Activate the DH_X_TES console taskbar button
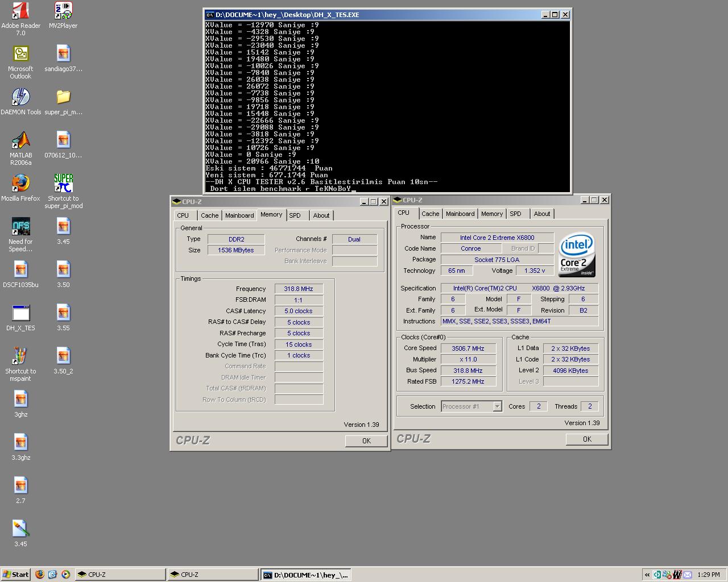The image size is (728, 582). (x=305, y=575)
